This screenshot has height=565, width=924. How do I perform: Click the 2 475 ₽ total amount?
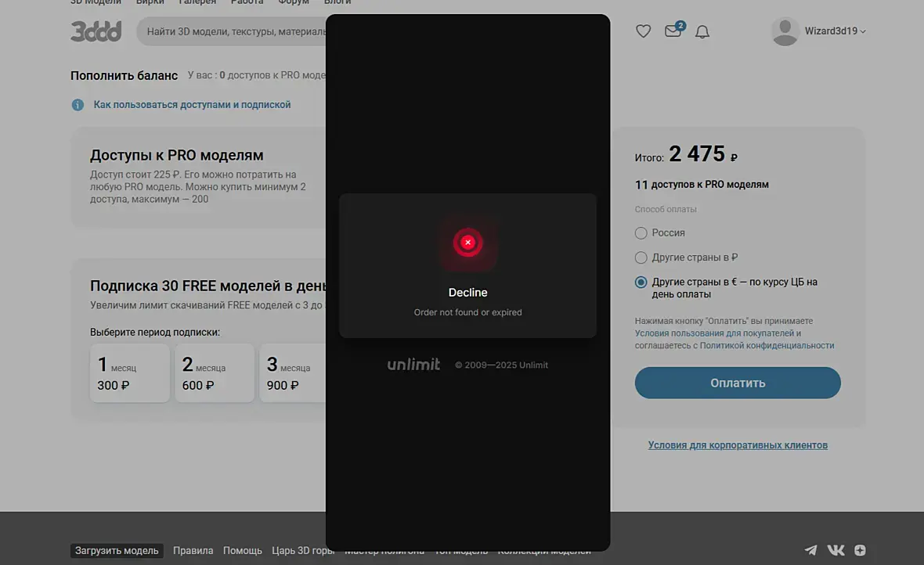pos(704,154)
